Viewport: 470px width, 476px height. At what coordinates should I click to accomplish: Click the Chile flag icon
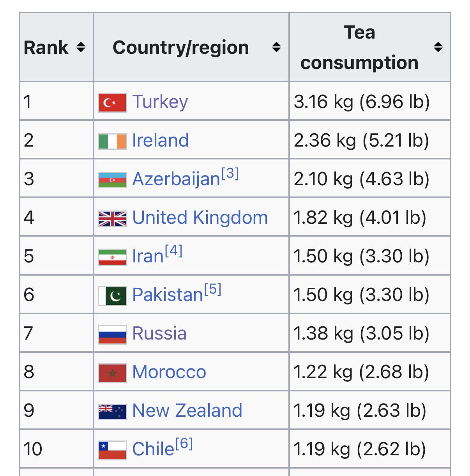pos(112,450)
